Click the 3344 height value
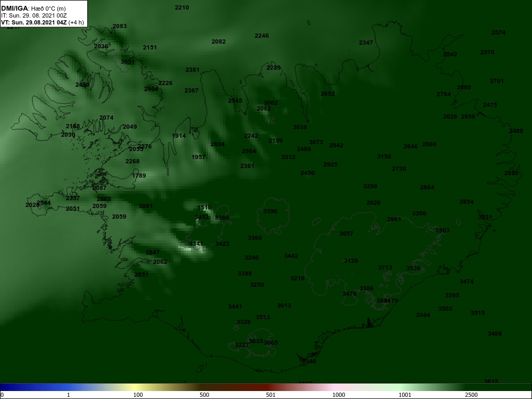 coord(423,315)
